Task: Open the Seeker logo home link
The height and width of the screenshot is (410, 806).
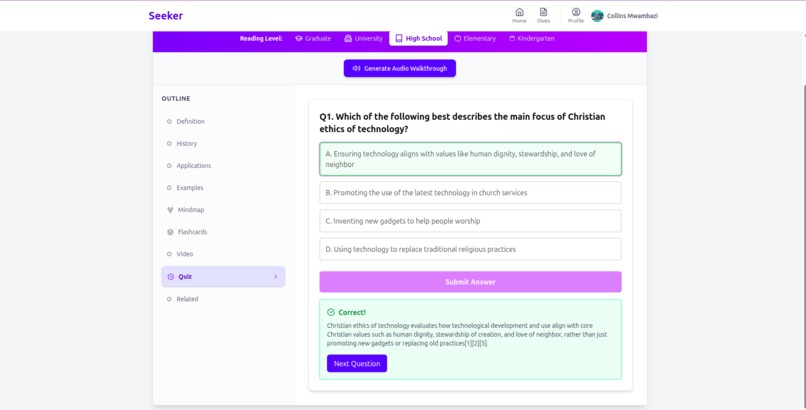Action: [x=166, y=16]
